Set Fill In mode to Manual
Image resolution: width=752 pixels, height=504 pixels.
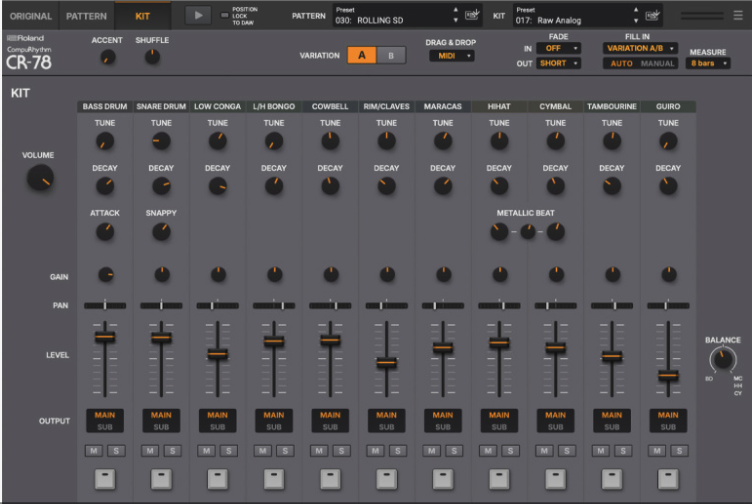pyautogui.click(x=658, y=64)
